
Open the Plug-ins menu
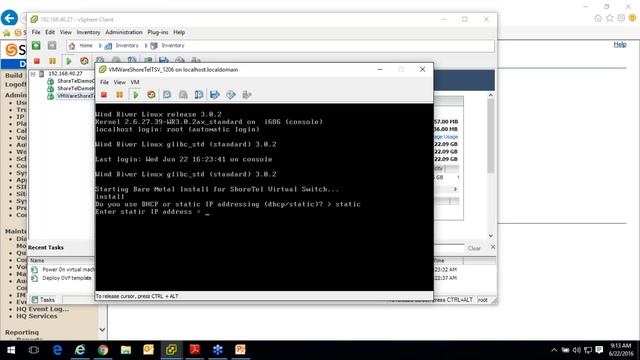(158, 32)
